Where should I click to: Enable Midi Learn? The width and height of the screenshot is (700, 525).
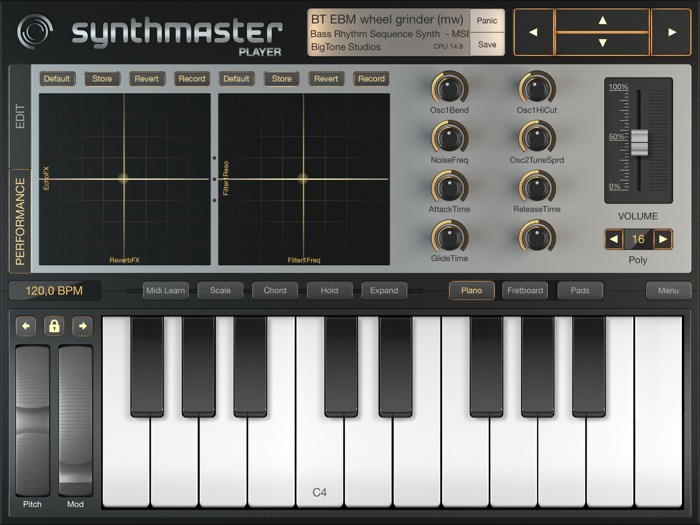coord(166,291)
